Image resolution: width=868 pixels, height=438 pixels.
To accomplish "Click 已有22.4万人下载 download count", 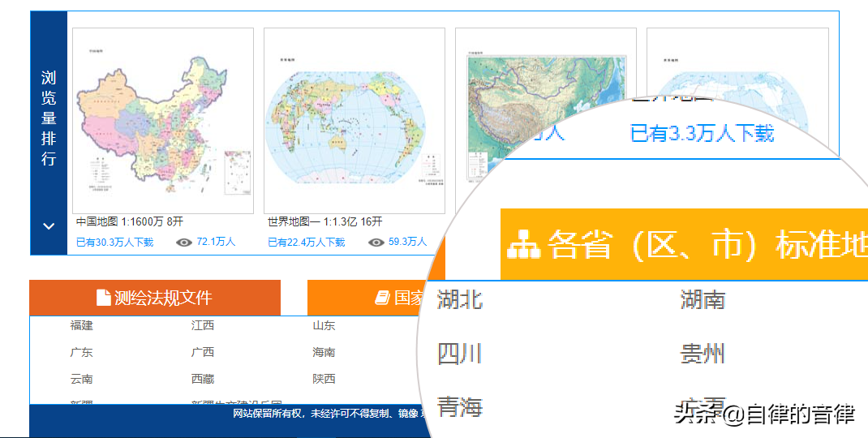I will coord(306,242).
